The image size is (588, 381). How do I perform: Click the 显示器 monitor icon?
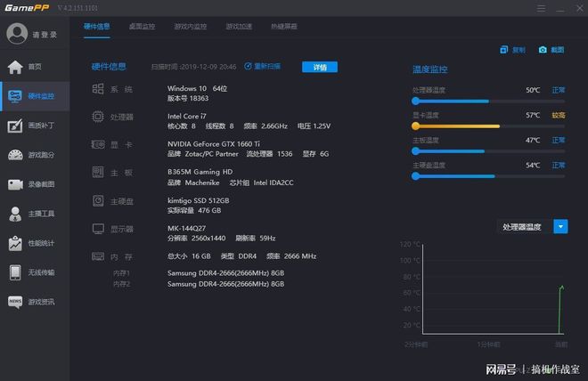click(x=98, y=229)
